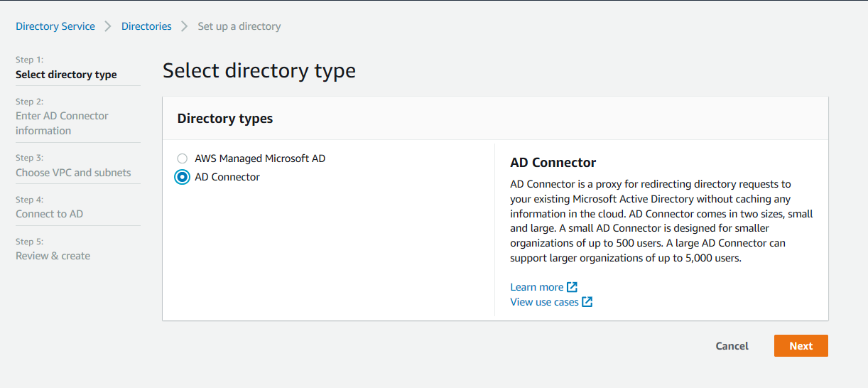Select the AWS Managed Microsoft AD radio button
This screenshot has width=868, height=388.
click(183, 158)
